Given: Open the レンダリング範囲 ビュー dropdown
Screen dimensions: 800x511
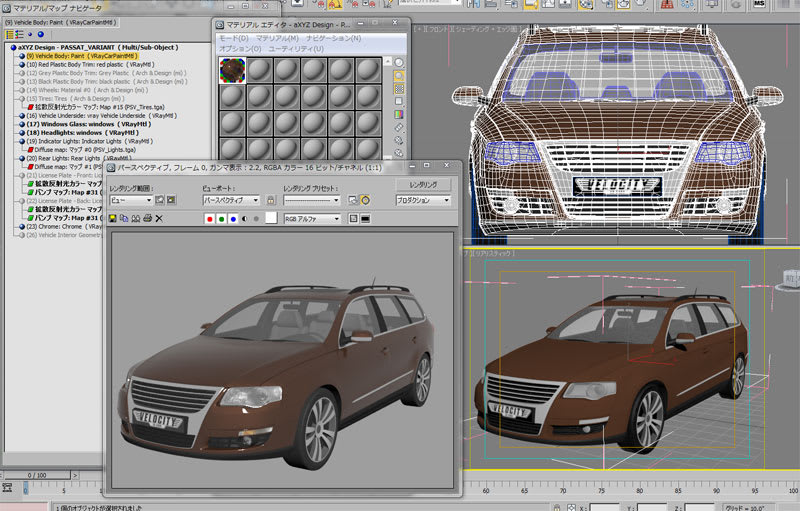Looking at the screenshot, I should [131, 200].
